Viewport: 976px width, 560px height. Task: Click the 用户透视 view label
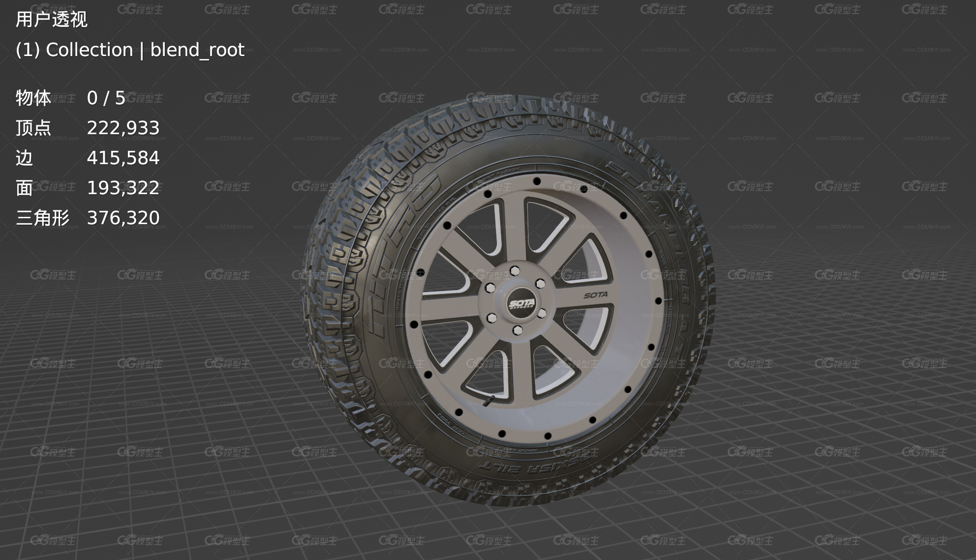point(52,20)
